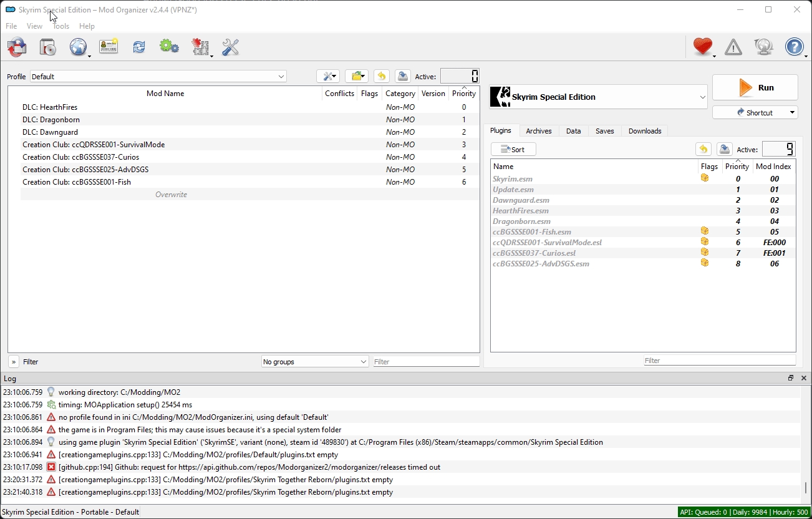
Task: Open Settings wrench and screwdriver icon
Action: click(x=230, y=47)
